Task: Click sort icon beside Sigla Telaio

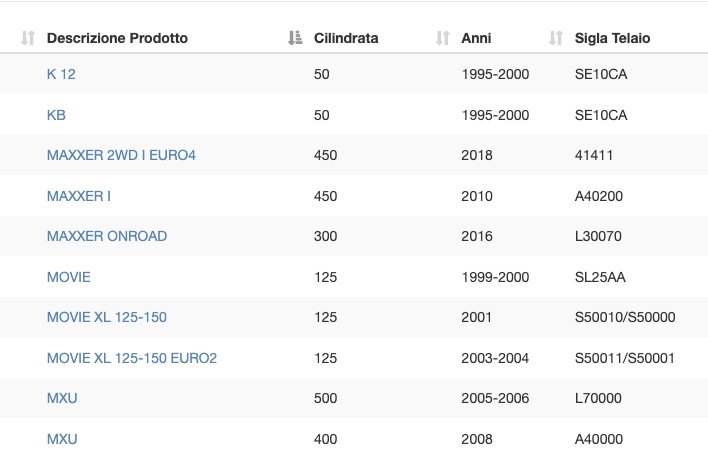Action: [x=556, y=38]
